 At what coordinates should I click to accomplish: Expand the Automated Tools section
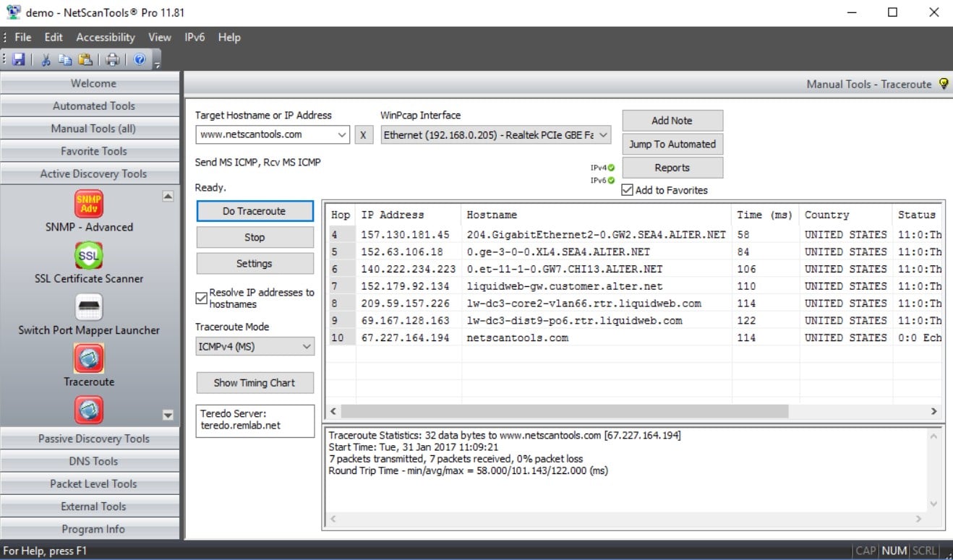(90, 105)
